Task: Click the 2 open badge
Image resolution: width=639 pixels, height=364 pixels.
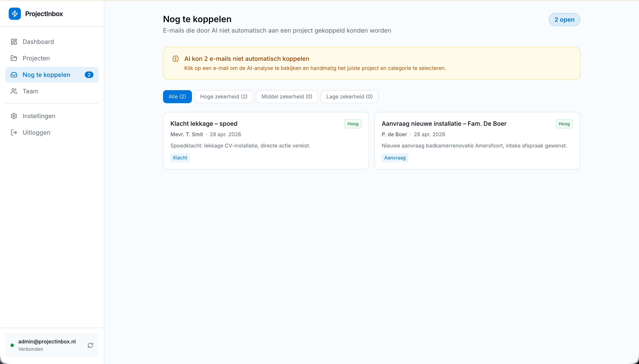Action: [x=564, y=20]
